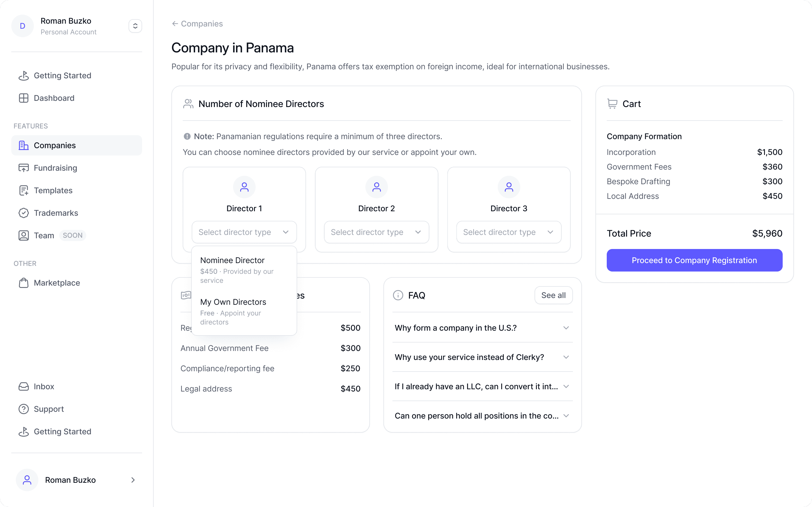Screen dimensions: 812x507
Task: Click the Trademarks badge icon
Action: (23, 213)
